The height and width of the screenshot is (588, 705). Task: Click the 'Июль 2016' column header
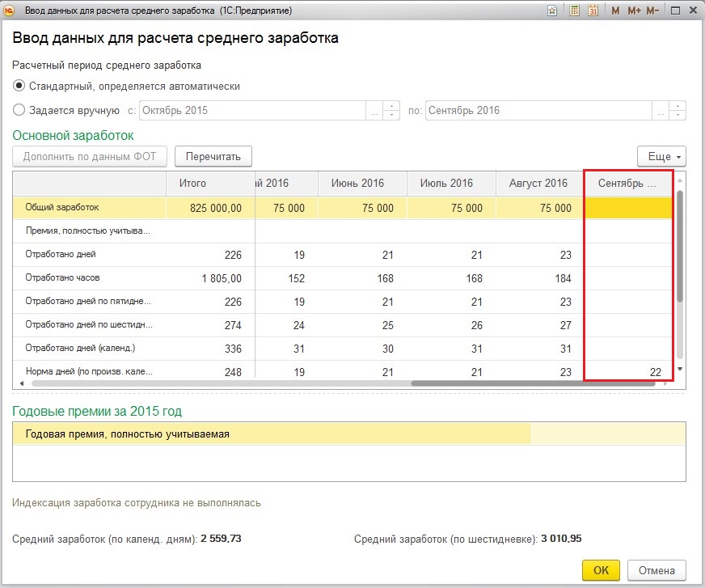(x=451, y=183)
